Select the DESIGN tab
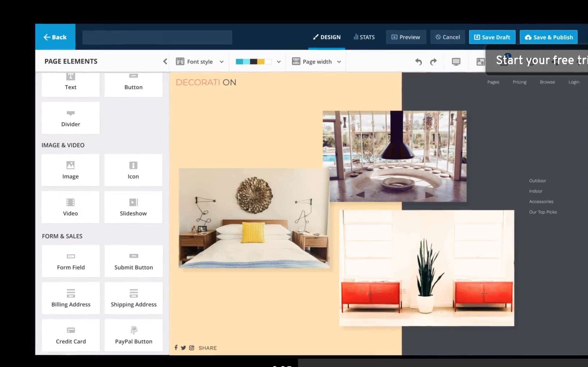Viewport: 588px width, 367px height. [x=327, y=37]
